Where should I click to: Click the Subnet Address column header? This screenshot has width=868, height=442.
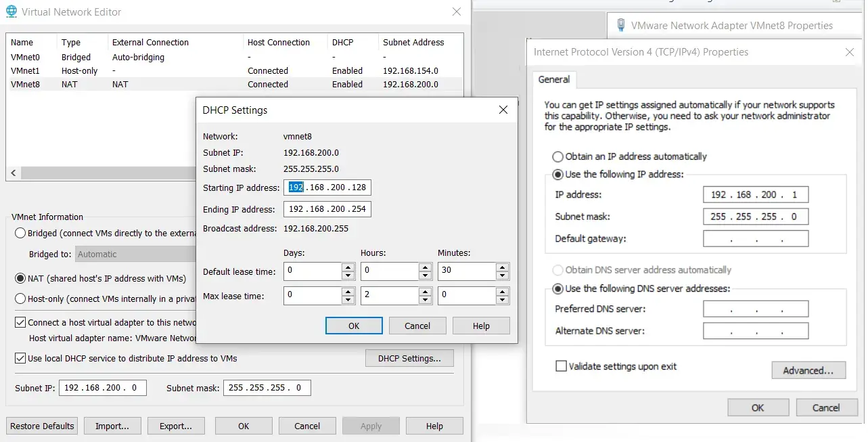[x=419, y=42]
